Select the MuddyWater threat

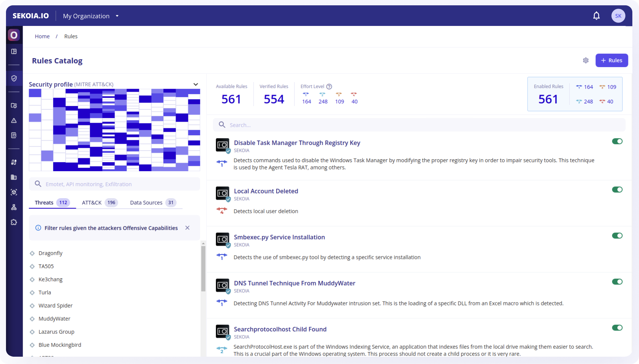[54, 318]
